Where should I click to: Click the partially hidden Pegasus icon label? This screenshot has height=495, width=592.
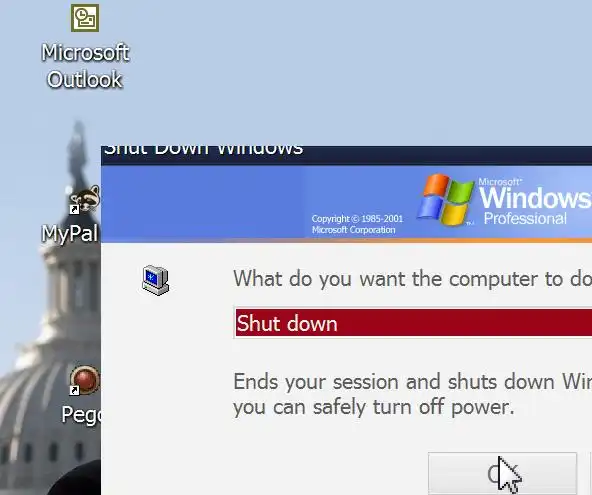(x=81, y=415)
